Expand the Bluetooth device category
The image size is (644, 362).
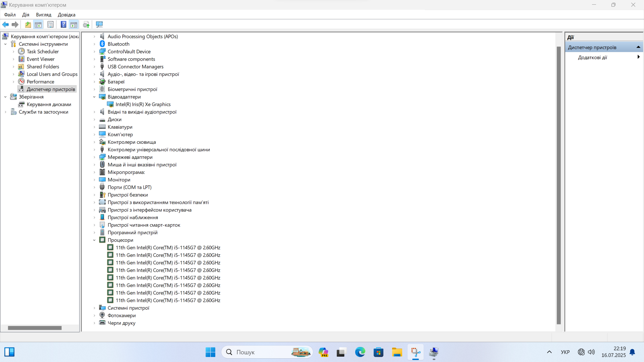(x=94, y=44)
